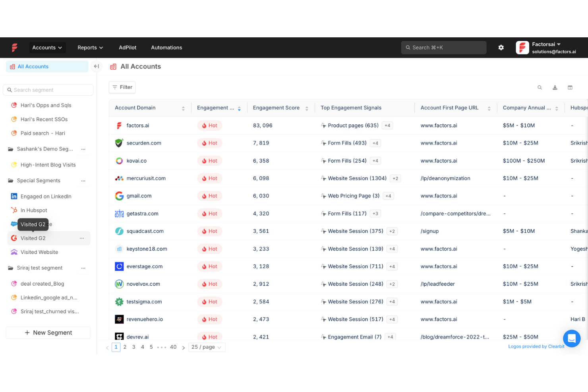
Task: Download accounts with the download icon
Action: point(555,87)
